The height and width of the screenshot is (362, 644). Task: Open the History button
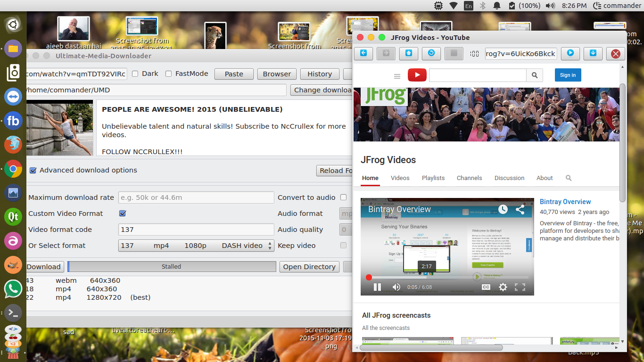pos(320,74)
